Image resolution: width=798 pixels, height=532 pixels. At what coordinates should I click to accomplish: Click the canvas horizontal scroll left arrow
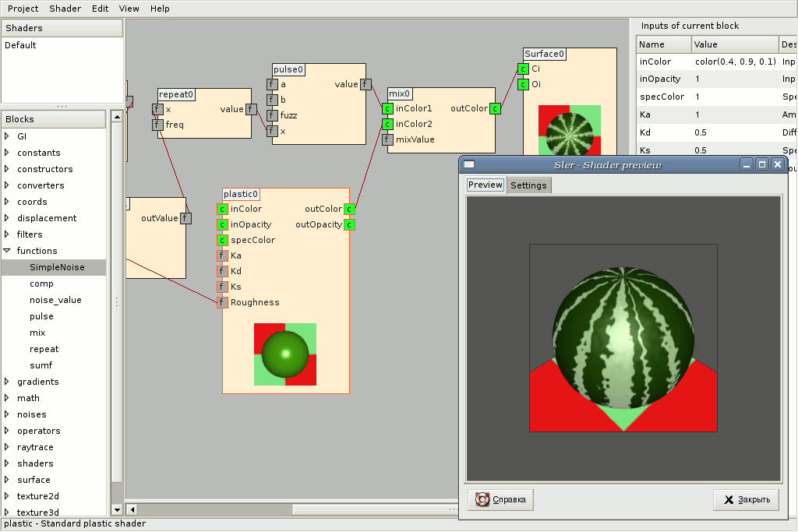point(132,509)
